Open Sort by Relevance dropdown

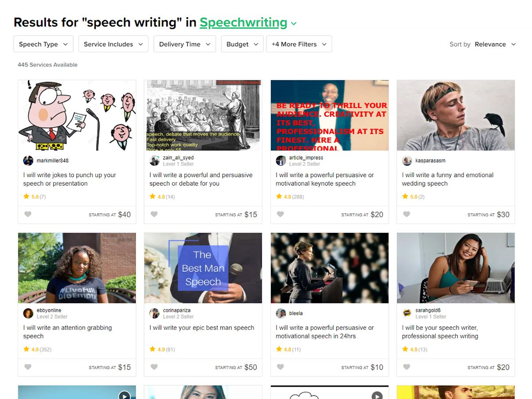(x=495, y=44)
